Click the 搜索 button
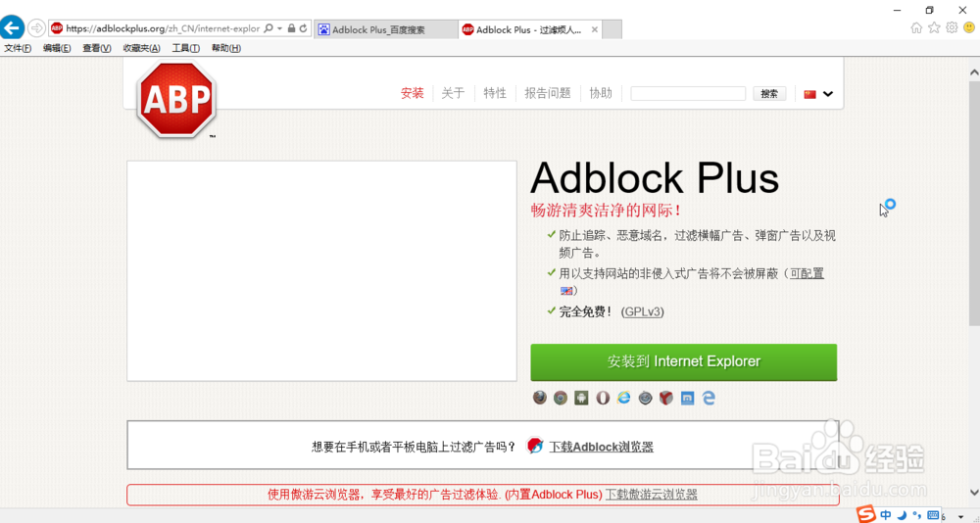The width and height of the screenshot is (980, 523). (769, 94)
